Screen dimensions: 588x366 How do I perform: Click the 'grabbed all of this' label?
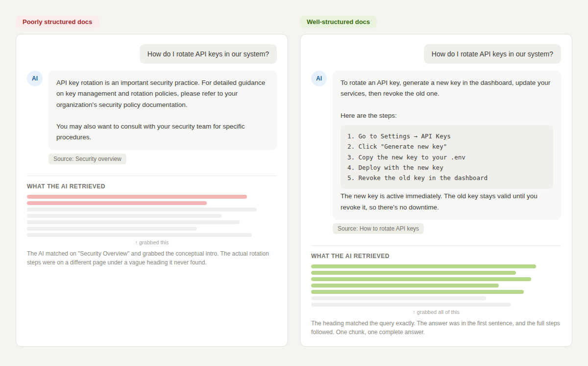point(439,312)
